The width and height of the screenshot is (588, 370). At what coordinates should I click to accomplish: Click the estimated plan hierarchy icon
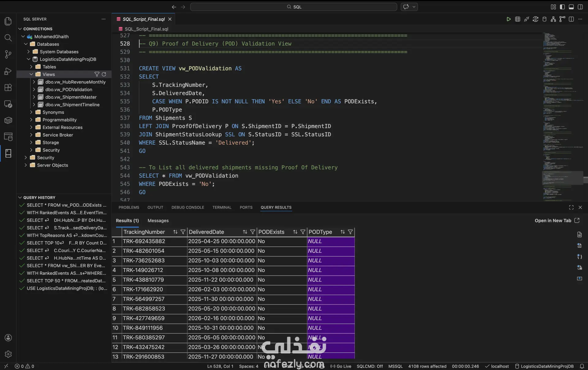pos(553,19)
